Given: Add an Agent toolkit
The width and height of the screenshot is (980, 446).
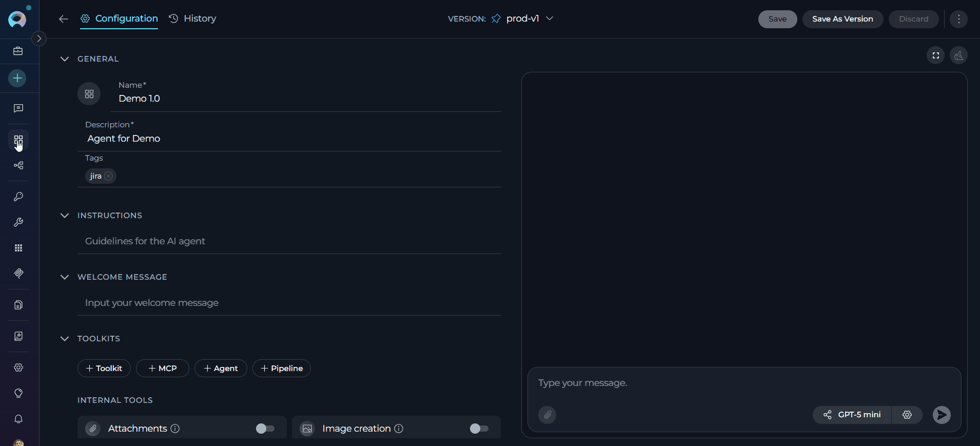Looking at the screenshot, I should click(221, 369).
